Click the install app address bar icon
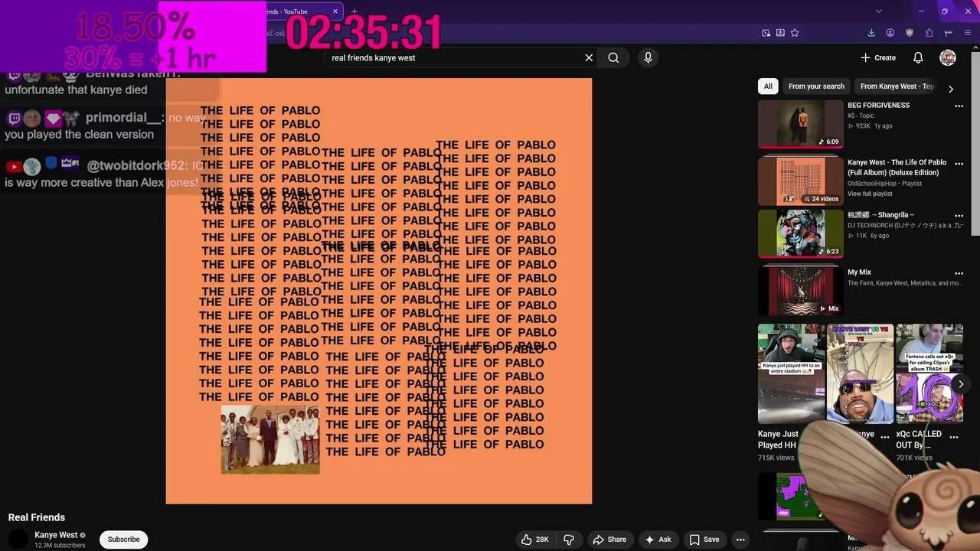 coord(780,33)
